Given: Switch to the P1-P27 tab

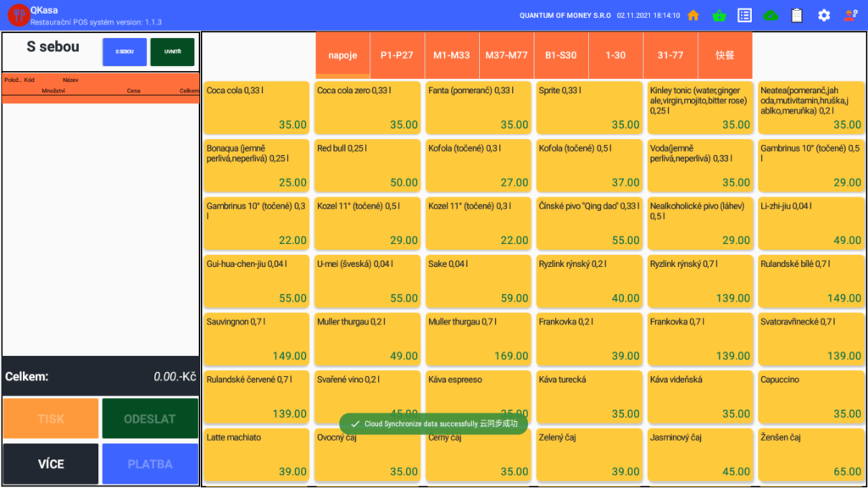Looking at the screenshot, I should click(x=397, y=55).
